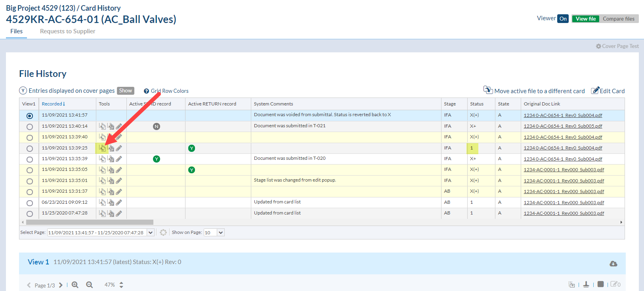The width and height of the screenshot is (644, 291).
Task: Select radio for 11/09/2021 13:41:57 record
Action: [30, 116]
